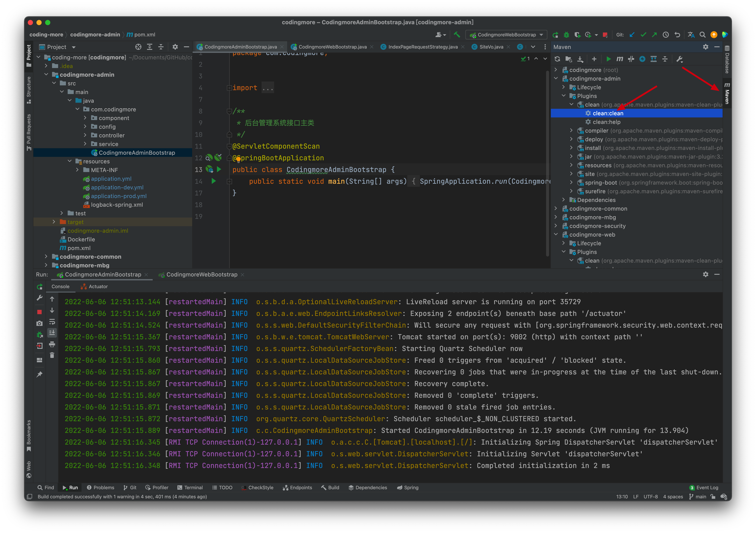Select application-dev.yml in project tree
The width and height of the screenshot is (756, 533).
click(117, 188)
